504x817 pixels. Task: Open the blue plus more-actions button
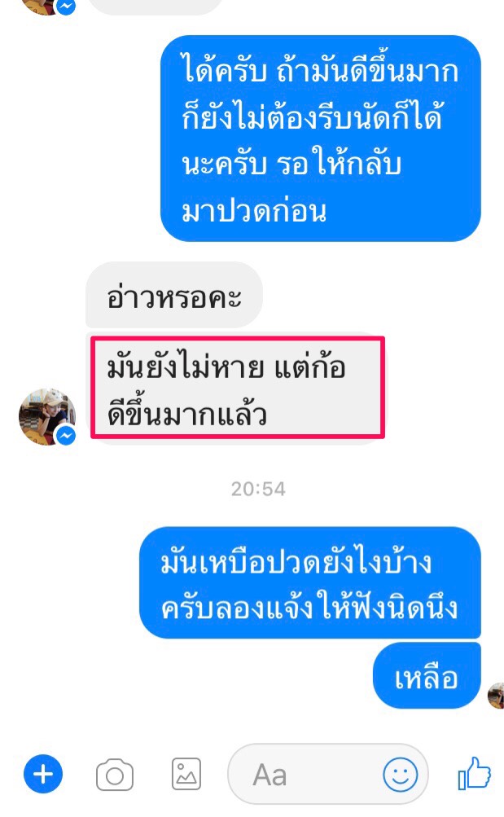[43, 775]
